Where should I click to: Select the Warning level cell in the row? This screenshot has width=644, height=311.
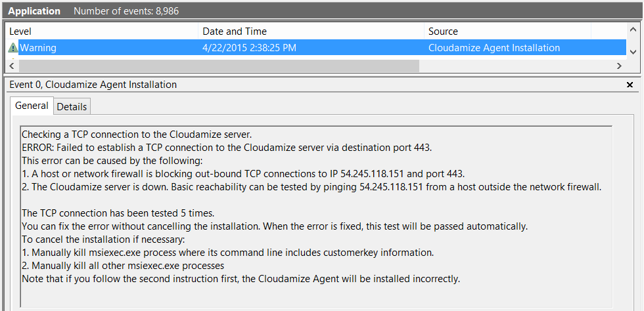(38, 48)
